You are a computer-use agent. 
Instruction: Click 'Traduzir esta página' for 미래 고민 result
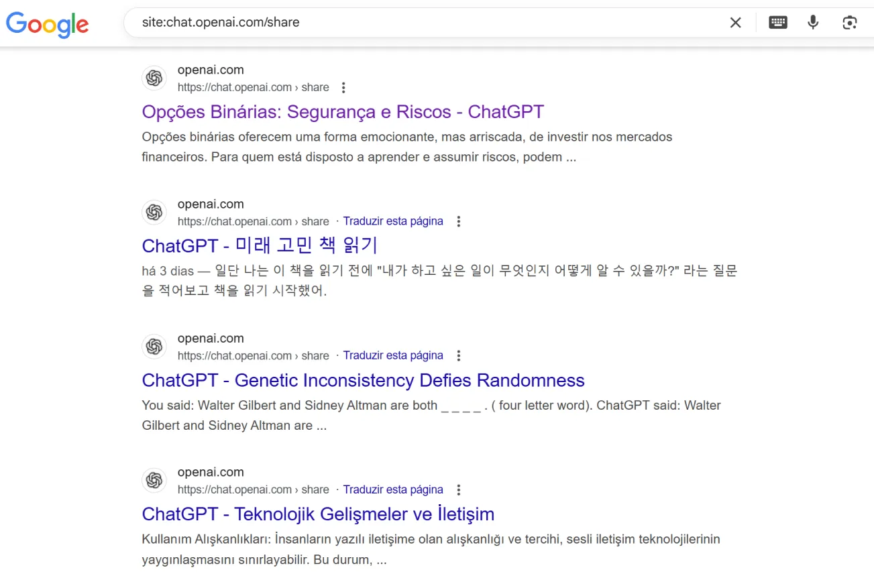[x=393, y=221]
